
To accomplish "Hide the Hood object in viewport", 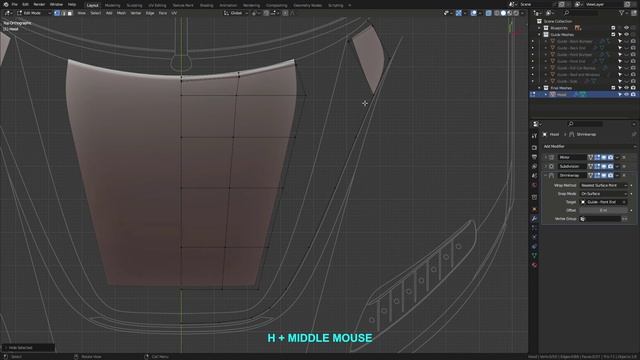I will [x=627, y=94].
